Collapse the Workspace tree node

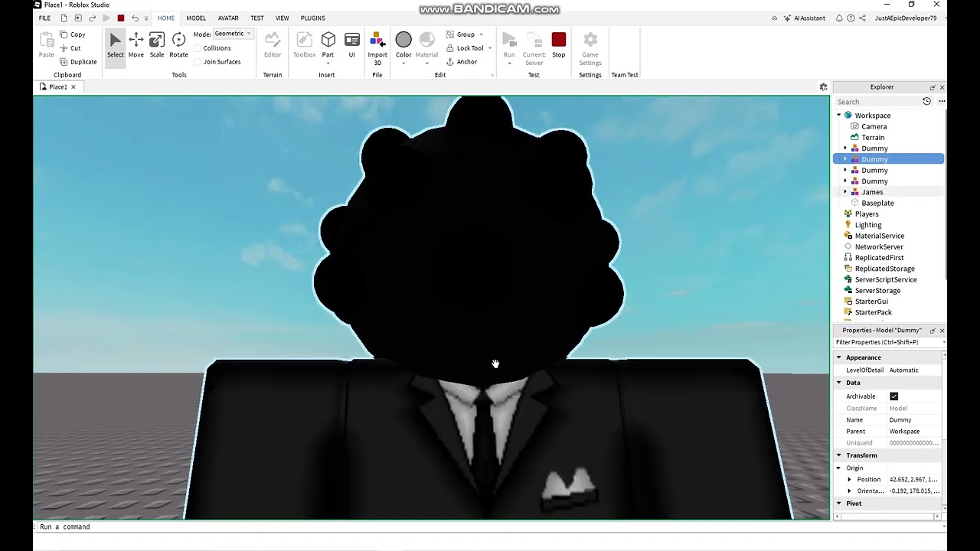[x=839, y=116]
